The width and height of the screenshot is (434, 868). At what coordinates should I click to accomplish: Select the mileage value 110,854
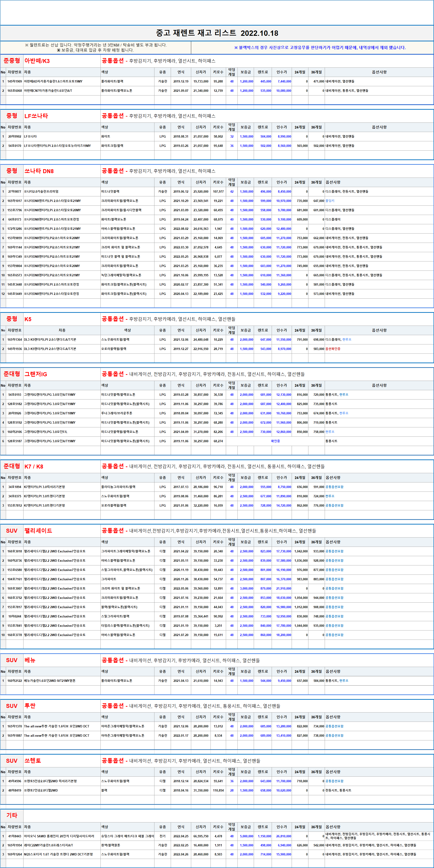click(218, 790)
